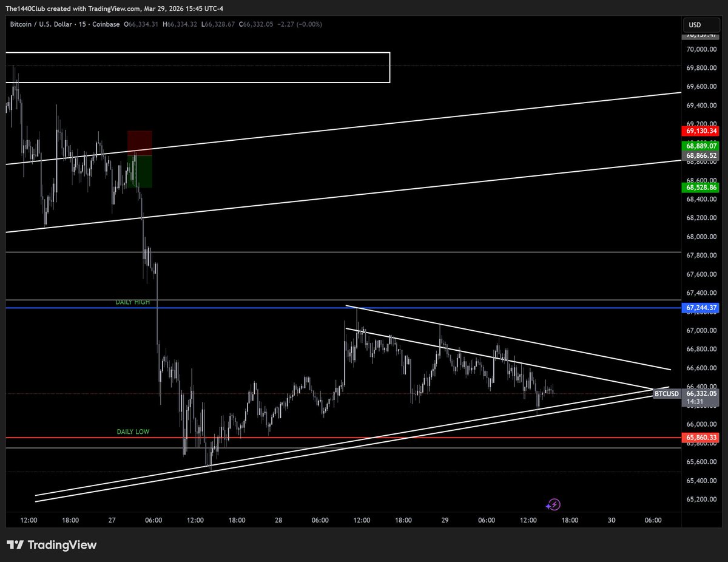Click the 14:31 bar countdown timer
This screenshot has height=562, width=728.
click(x=695, y=401)
